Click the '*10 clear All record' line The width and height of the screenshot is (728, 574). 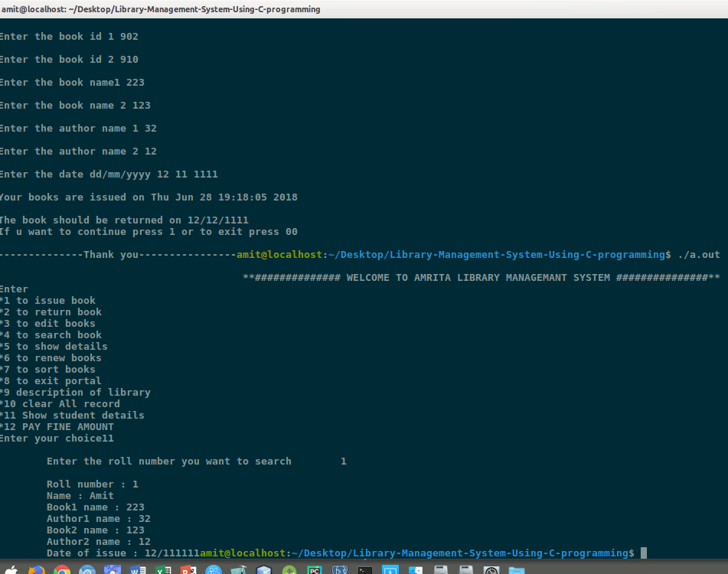60,404
